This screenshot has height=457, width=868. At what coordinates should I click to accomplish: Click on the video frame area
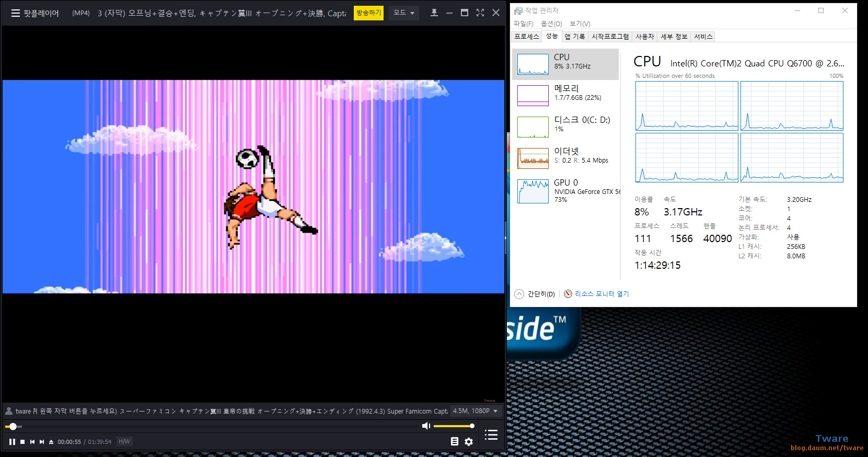coord(253,187)
